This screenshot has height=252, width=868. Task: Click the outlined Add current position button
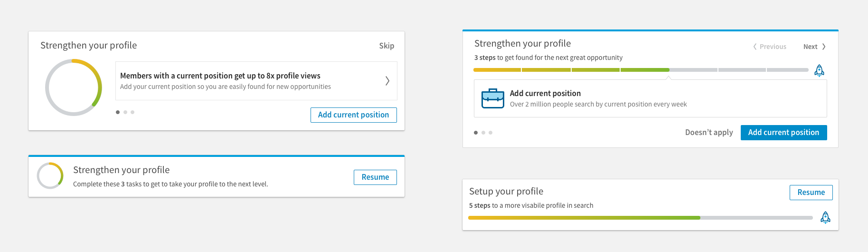coord(354,115)
